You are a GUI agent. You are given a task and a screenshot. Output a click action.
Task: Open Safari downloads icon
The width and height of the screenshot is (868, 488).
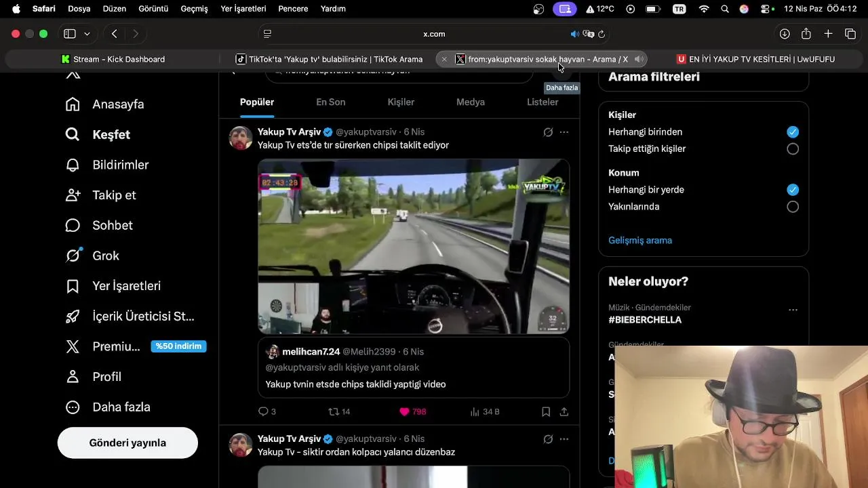pyautogui.click(x=785, y=34)
